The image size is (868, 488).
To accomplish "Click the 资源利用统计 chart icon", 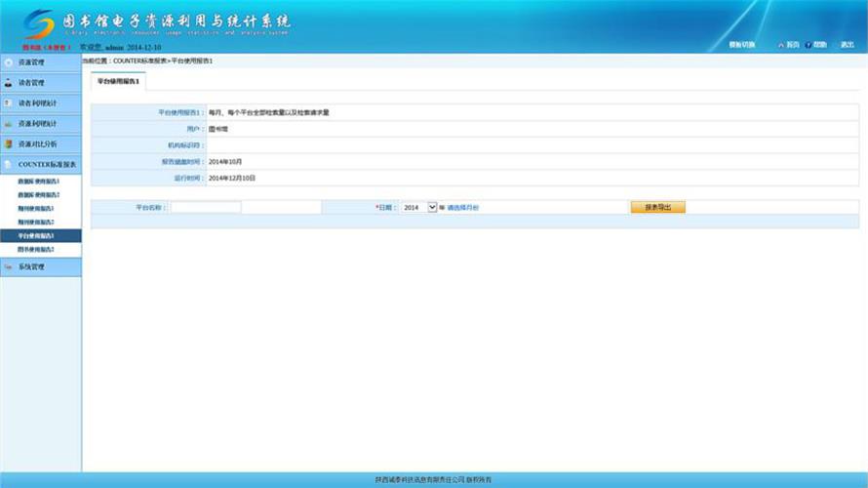I will click(9, 124).
